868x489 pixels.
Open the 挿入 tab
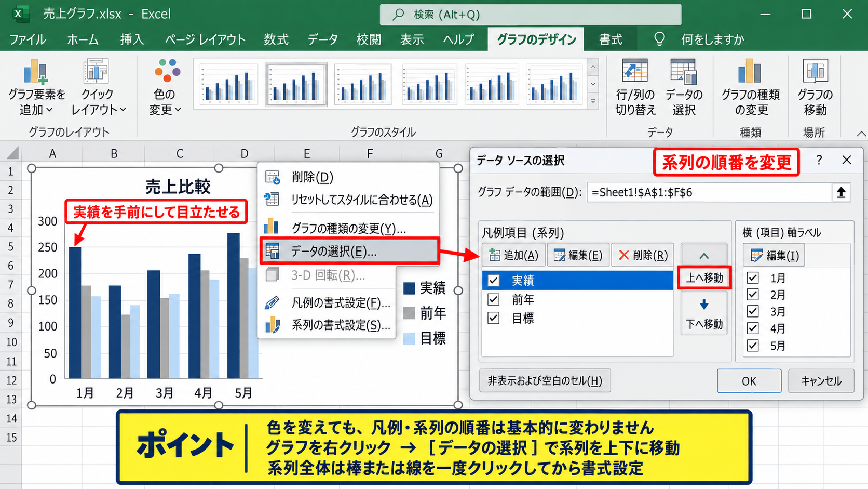click(x=132, y=39)
